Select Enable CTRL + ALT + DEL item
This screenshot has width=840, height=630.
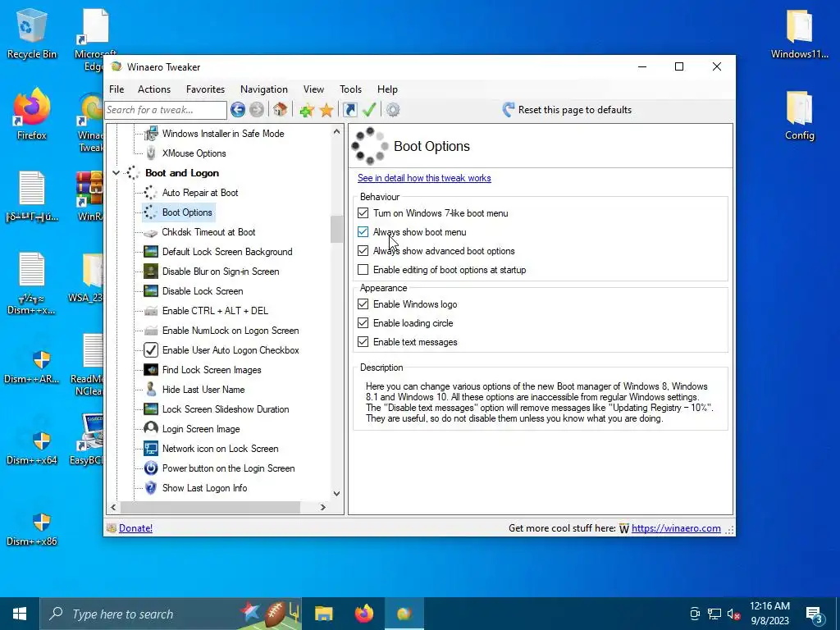[x=215, y=311]
